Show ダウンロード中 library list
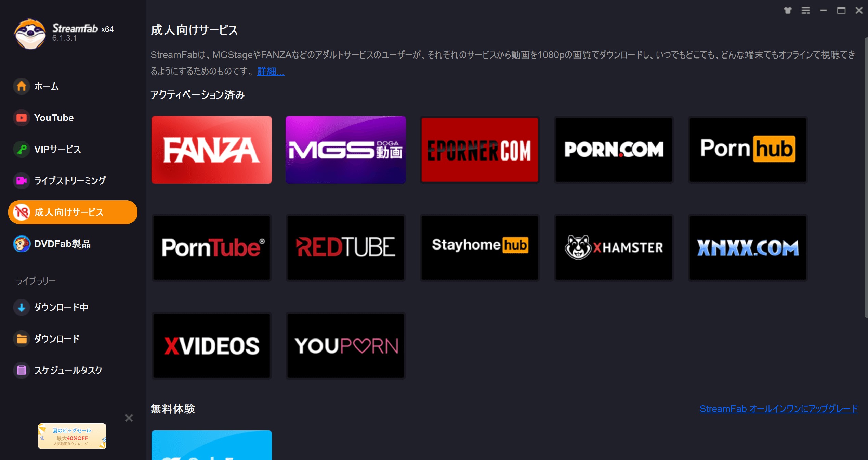The width and height of the screenshot is (868, 460). pyautogui.click(x=61, y=307)
